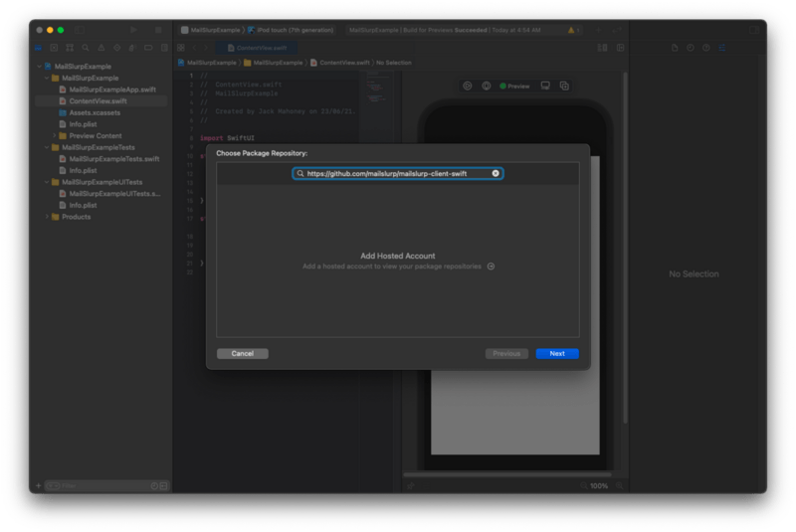This screenshot has height=532, width=796.
Task: Click Next in the package repository dialog
Action: [x=557, y=353]
